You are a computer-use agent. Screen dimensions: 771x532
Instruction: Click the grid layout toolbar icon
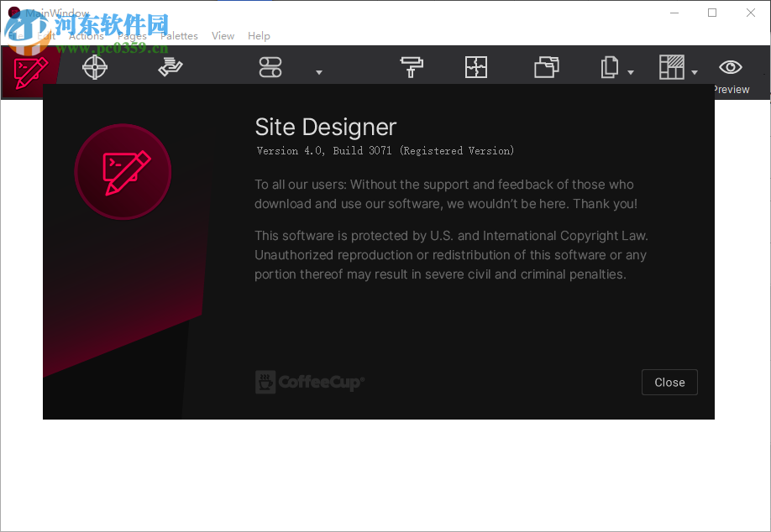(674, 67)
